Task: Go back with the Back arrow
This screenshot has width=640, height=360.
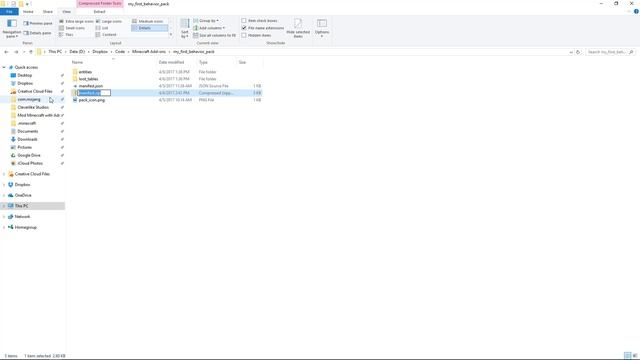Action: point(6,52)
